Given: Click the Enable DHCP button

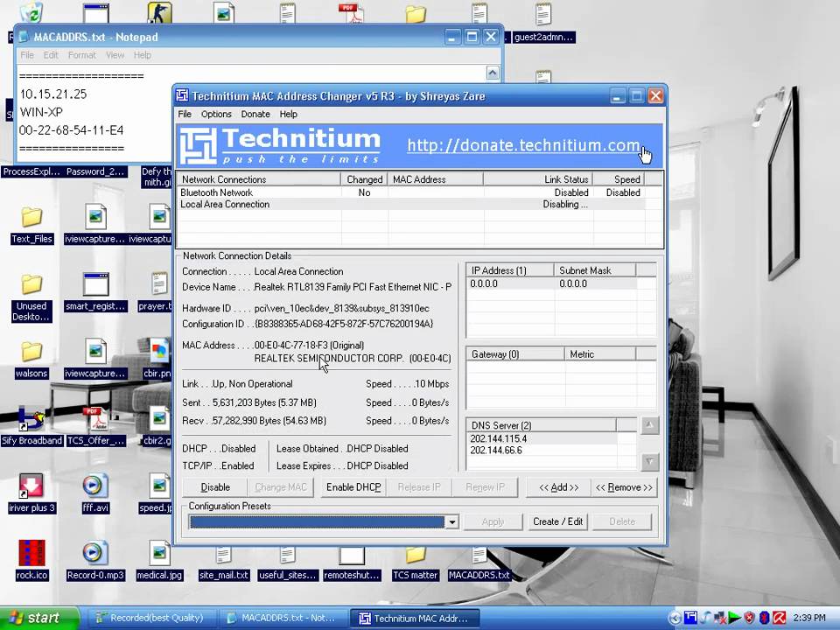Looking at the screenshot, I should coord(353,487).
